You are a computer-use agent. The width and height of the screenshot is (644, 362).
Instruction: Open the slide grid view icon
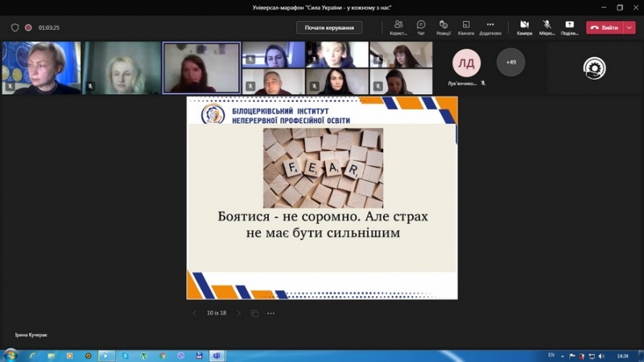click(x=254, y=313)
